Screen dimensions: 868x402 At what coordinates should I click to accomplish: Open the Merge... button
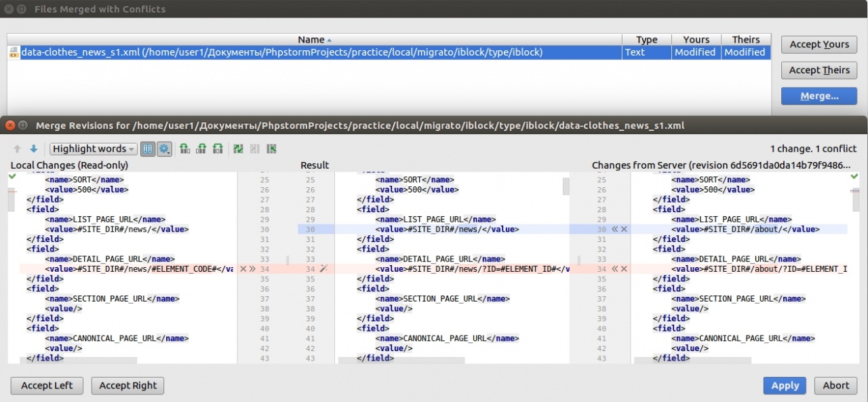click(819, 96)
